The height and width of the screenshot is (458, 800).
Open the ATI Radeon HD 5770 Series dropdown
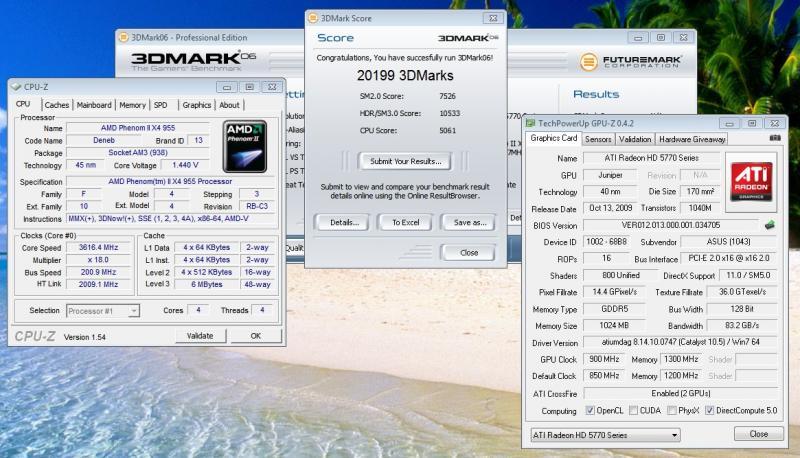point(606,435)
